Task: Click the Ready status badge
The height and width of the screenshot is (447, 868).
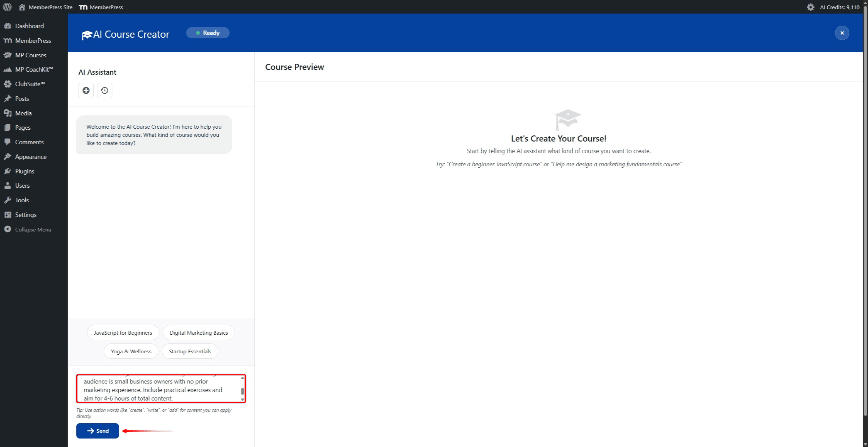Action: (x=208, y=33)
